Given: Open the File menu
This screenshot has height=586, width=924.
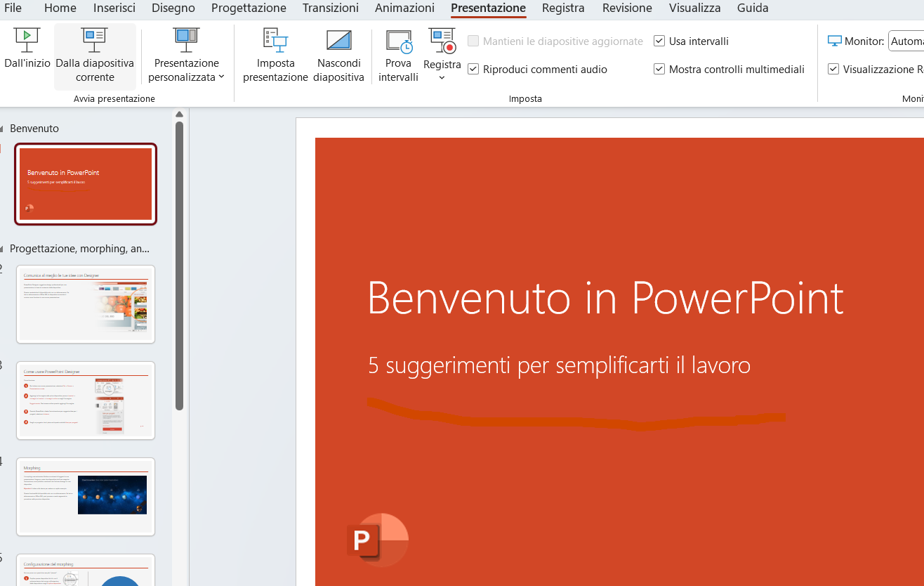Looking at the screenshot, I should [x=13, y=8].
